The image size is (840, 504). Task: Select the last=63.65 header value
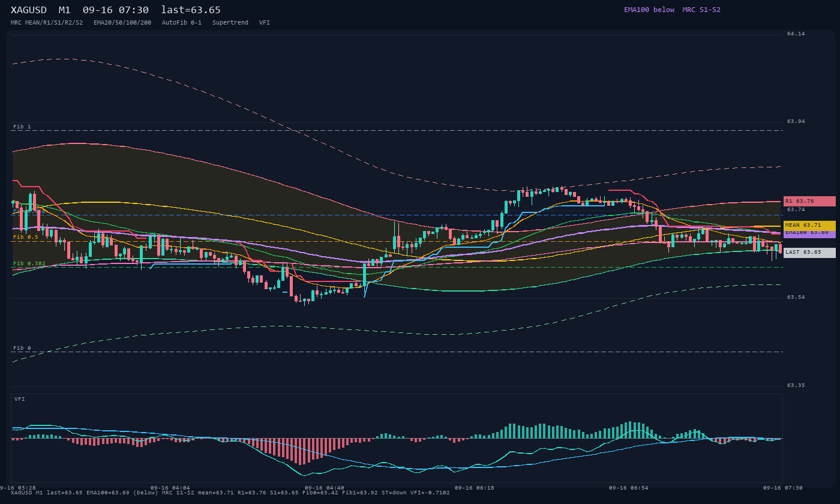coord(191,10)
